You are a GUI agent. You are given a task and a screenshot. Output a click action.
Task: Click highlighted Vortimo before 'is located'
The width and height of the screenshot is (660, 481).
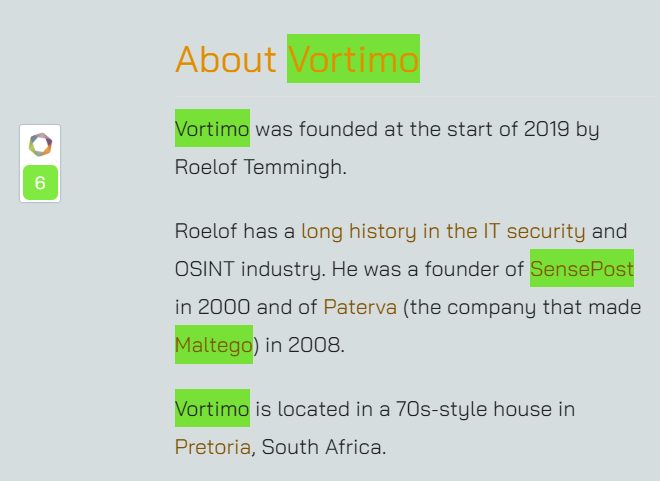pos(213,408)
